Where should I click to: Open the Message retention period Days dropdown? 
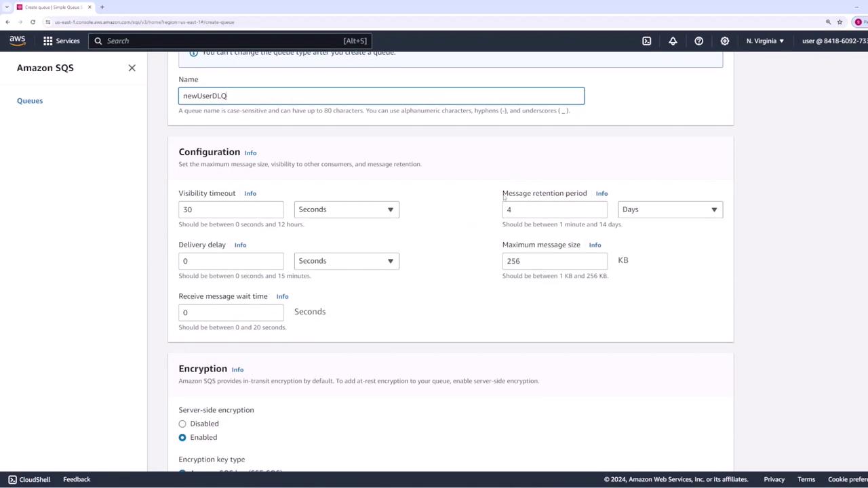[x=670, y=209]
